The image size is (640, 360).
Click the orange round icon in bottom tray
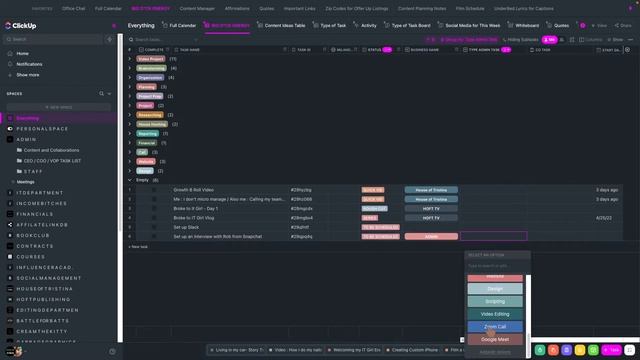point(553,350)
